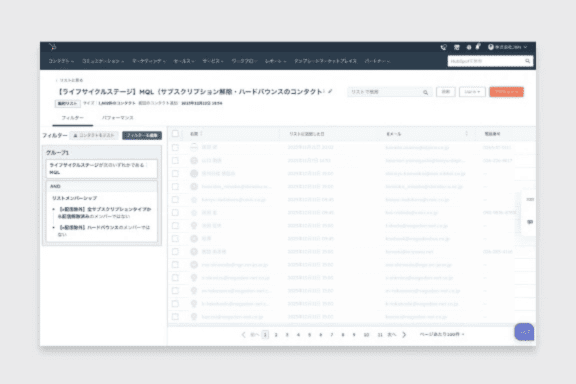Click the pencil icon beside the list title
This screenshot has width=576, height=384.
point(330,91)
